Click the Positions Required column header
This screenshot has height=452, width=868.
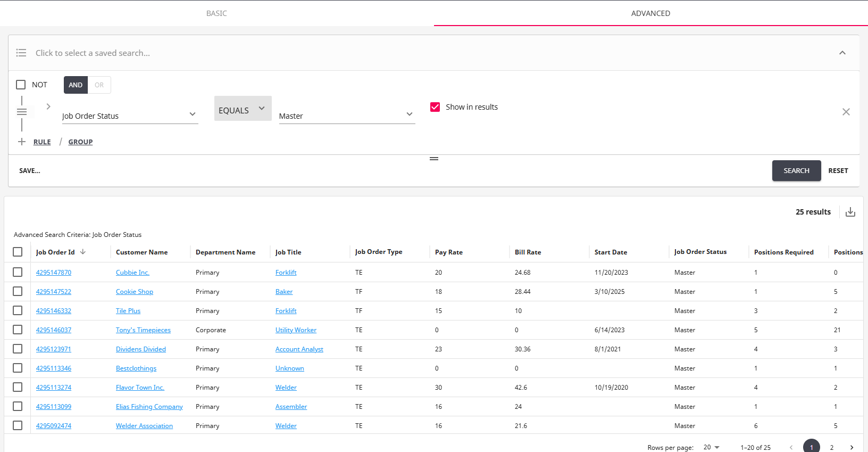point(784,252)
